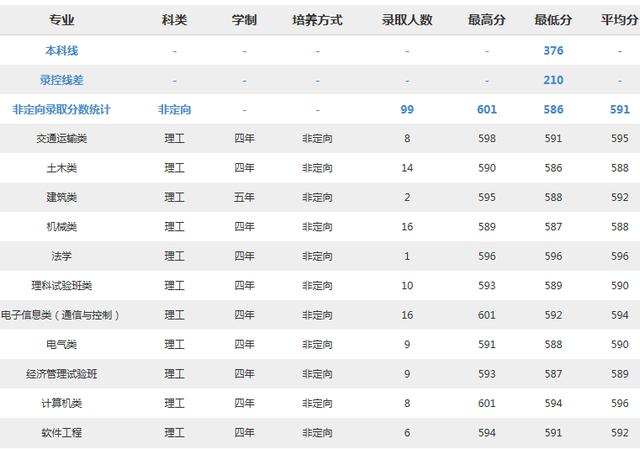Select the 电子信息类（通信与控制） major cell
The height and width of the screenshot is (449, 640).
(x=60, y=315)
